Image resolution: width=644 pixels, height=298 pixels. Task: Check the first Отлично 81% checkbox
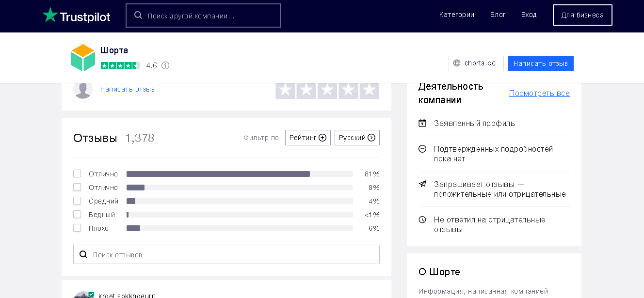pos(77,173)
